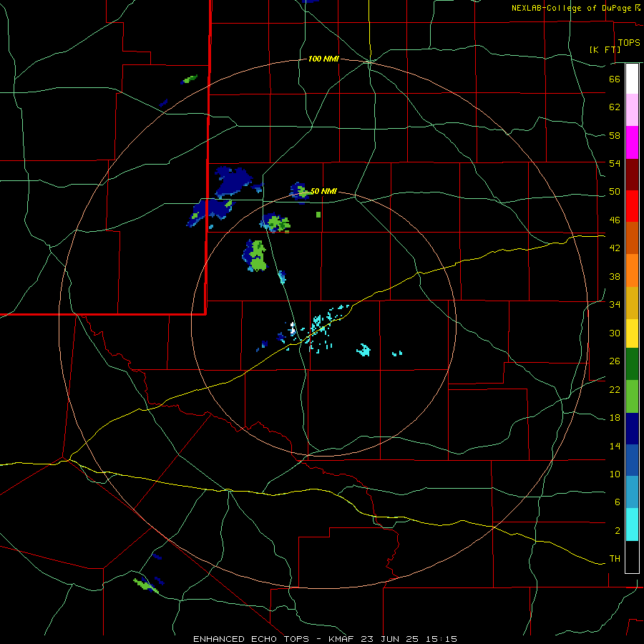This screenshot has width=644, height=644.
Task: Click the white swatch in the tops legend
Action: pyautogui.click(x=632, y=79)
